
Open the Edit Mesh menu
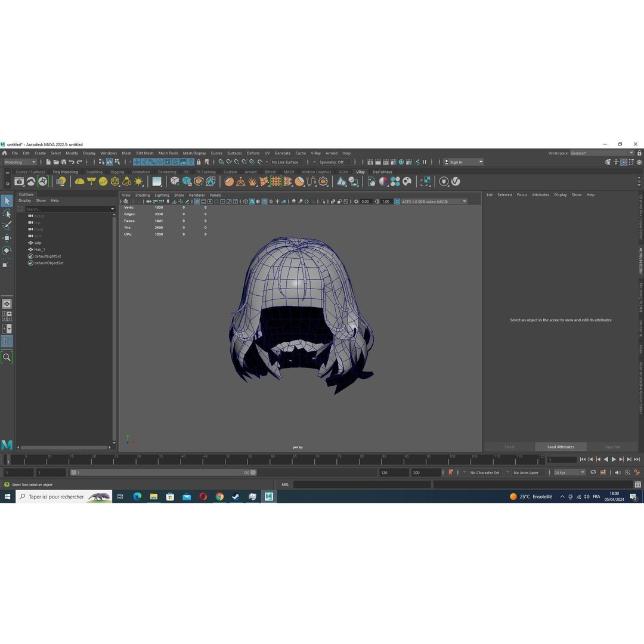[x=144, y=153]
